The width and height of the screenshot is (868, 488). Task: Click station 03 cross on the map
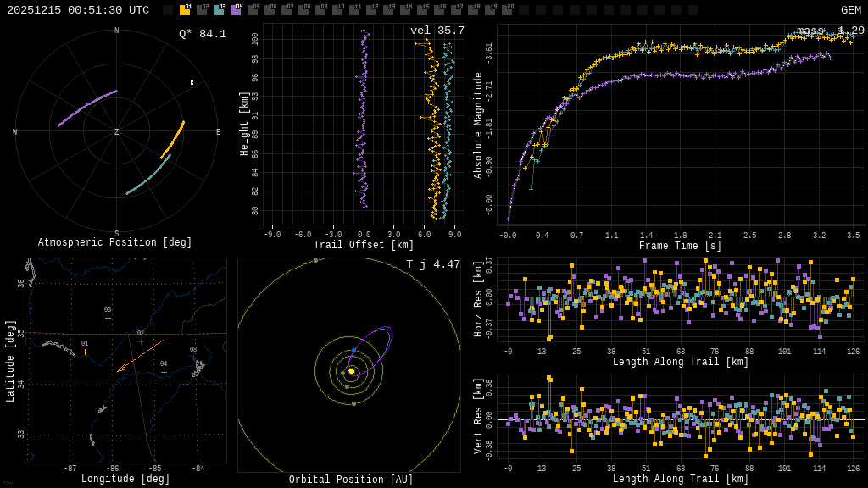point(108,319)
